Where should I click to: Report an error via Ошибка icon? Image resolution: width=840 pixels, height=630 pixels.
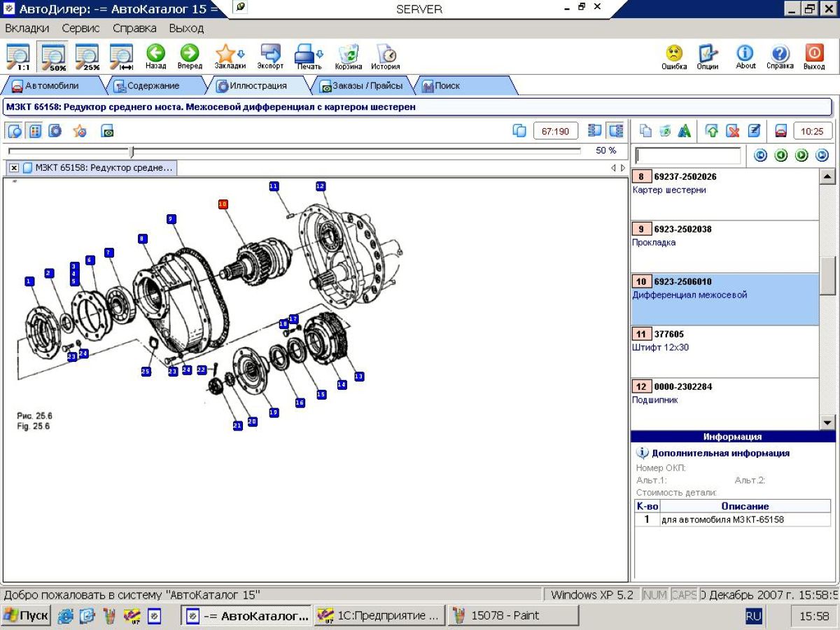(674, 57)
